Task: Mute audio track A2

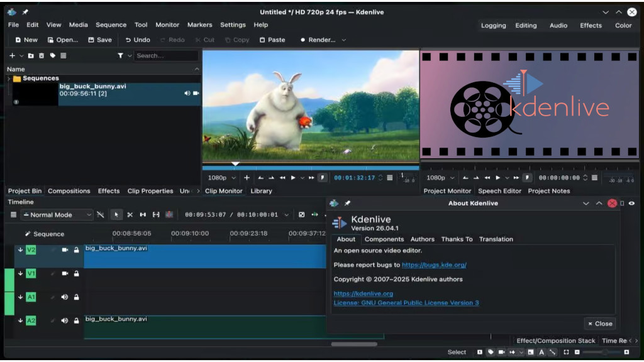Action: point(65,321)
